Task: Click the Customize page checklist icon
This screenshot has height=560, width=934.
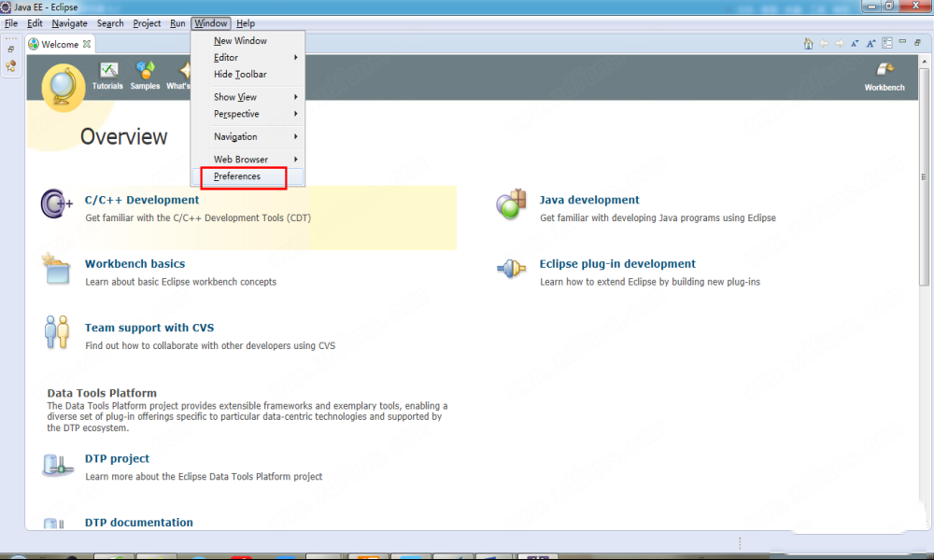Action: (886, 44)
